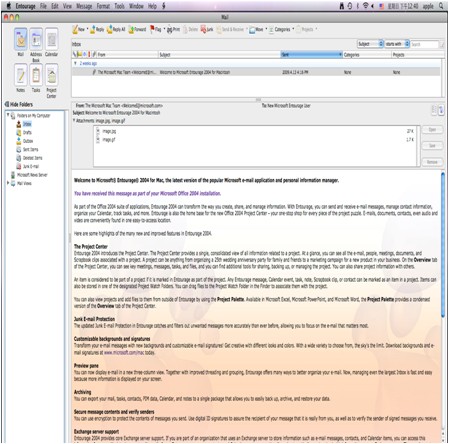Open the Notes view
Viewport: 449px width, 444px height.
pyautogui.click(x=21, y=75)
